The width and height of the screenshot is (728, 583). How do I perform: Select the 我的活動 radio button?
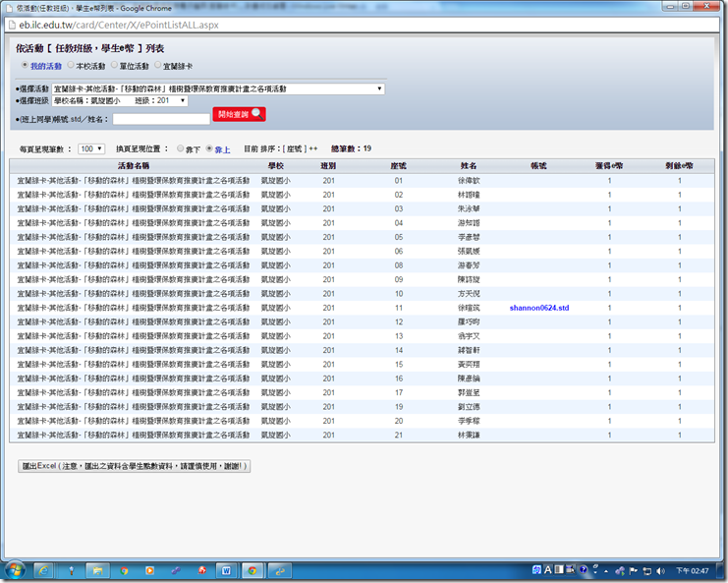tap(25, 66)
